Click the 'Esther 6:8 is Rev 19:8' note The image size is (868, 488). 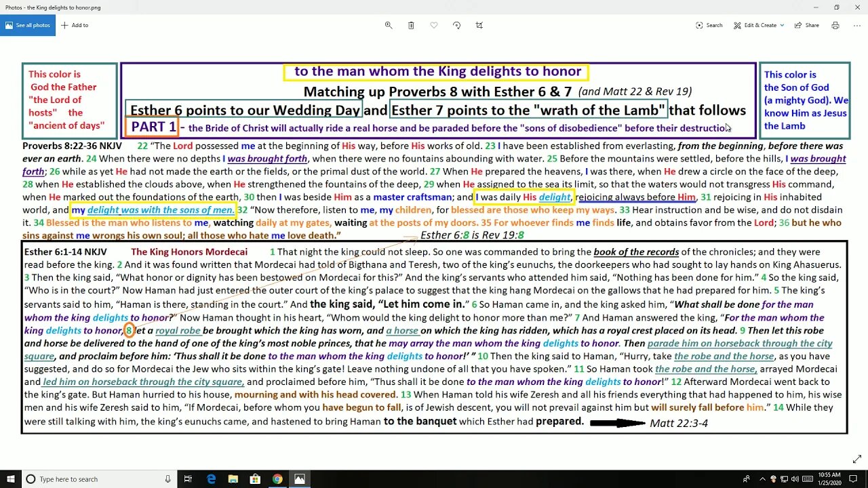[x=472, y=235]
